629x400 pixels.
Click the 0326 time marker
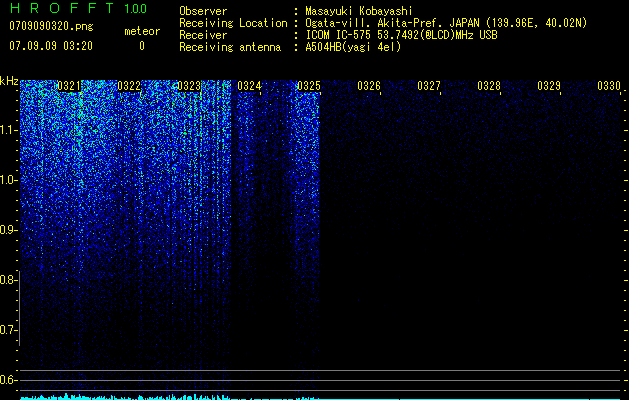pos(369,86)
